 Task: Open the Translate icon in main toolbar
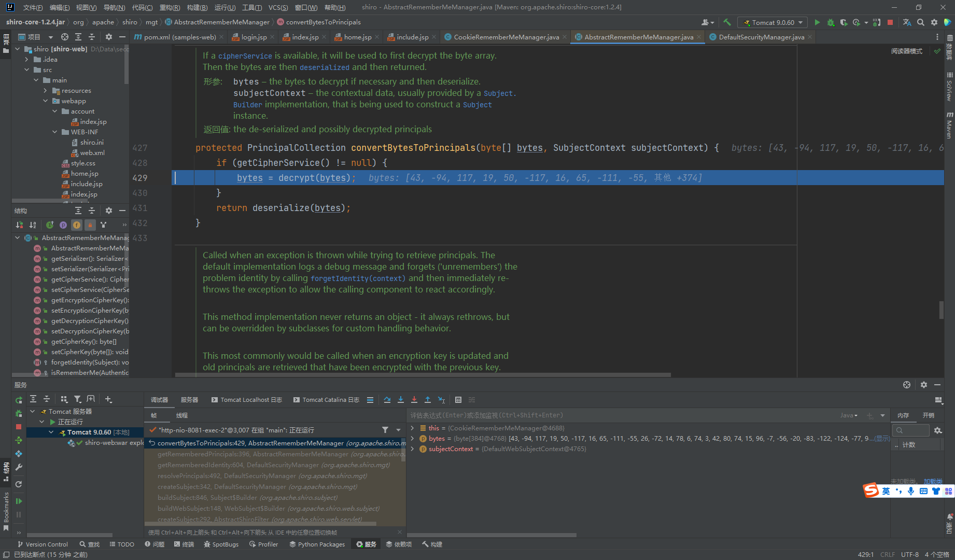(x=907, y=22)
